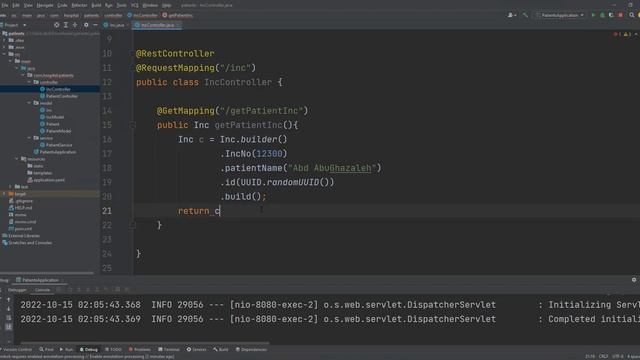The height and width of the screenshot is (360, 640).
Task: Click the warning indicator in editor corner
Action: 627,34
